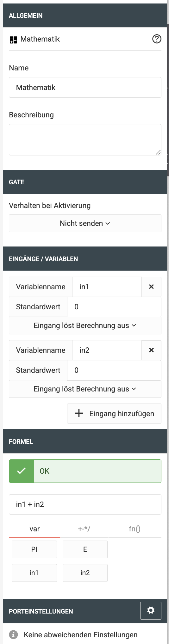Open the Nicht senden dropdown

(85, 223)
